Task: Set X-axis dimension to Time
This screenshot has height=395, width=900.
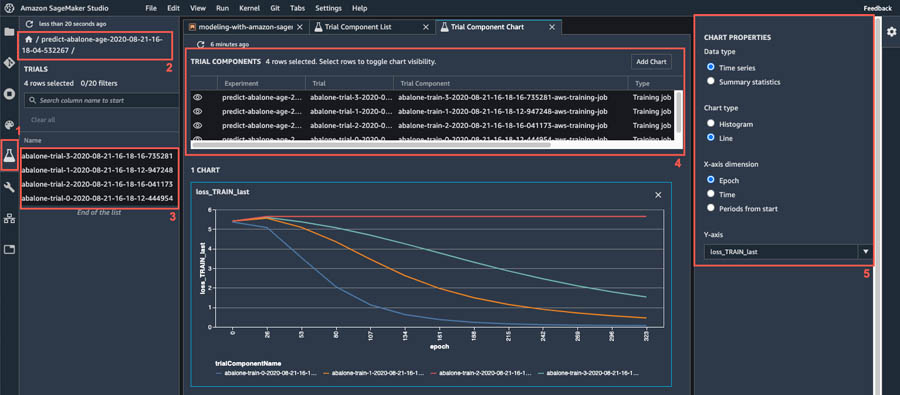Action: coord(711,194)
